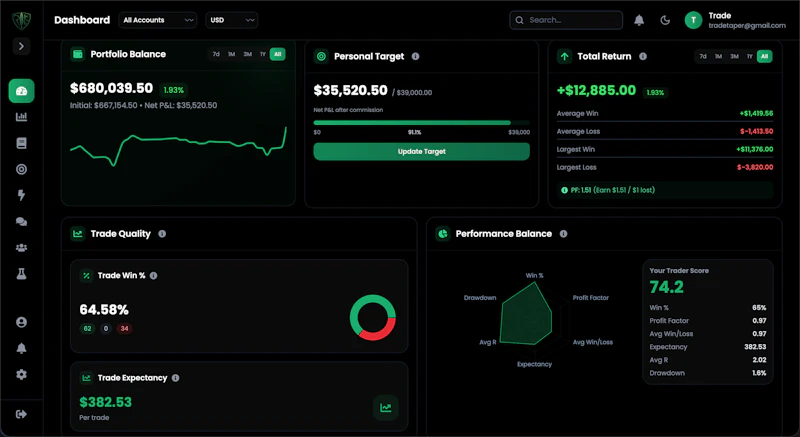Click the Performance Balance pie icon
The height and width of the screenshot is (437, 800).
click(442, 234)
